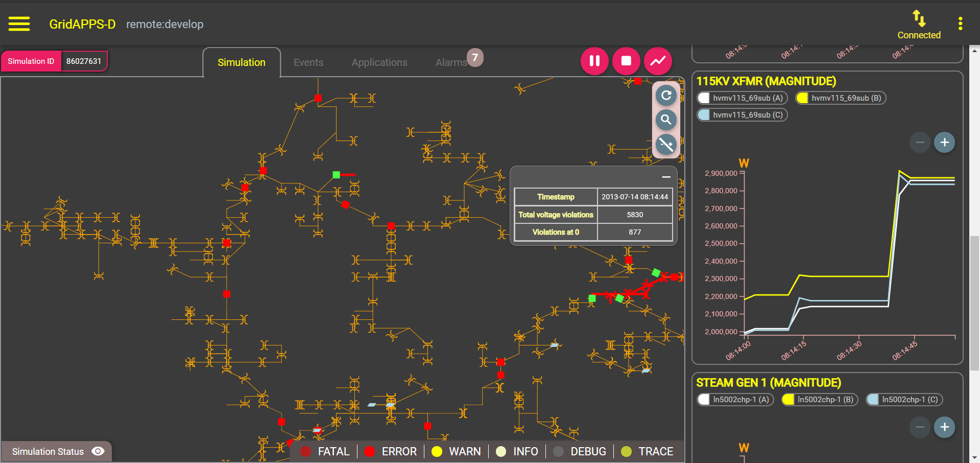The height and width of the screenshot is (463, 980).
Task: Click the STEAM GEN 1 (MAGNITUDE) chart title
Action: pos(769,383)
